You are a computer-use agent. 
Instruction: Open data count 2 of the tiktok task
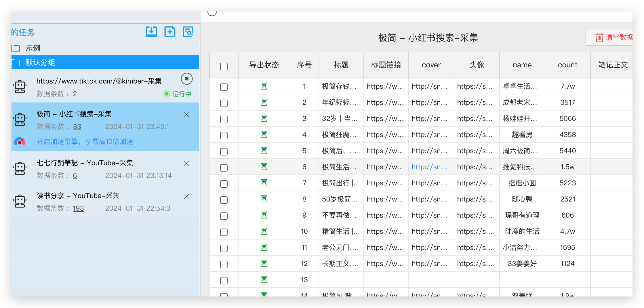click(x=75, y=94)
